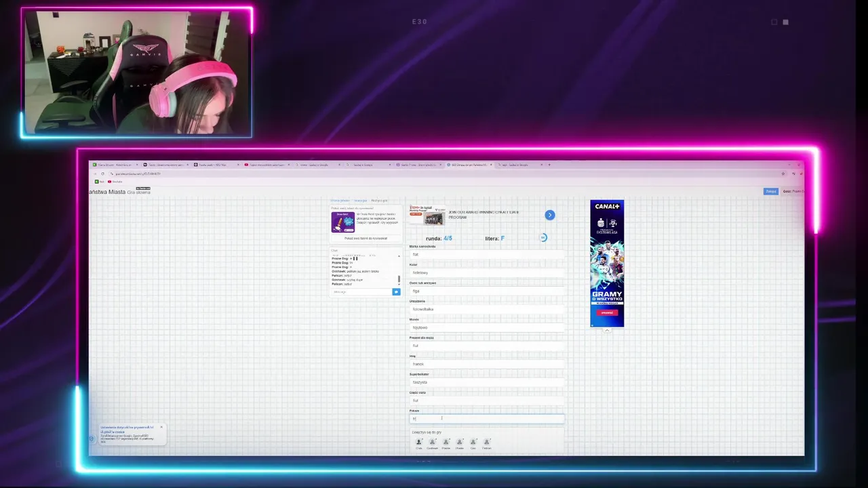Switch to the last browser tab before the plus
Image resolution: width=868 pixels, height=488 pixels.
click(x=519, y=165)
